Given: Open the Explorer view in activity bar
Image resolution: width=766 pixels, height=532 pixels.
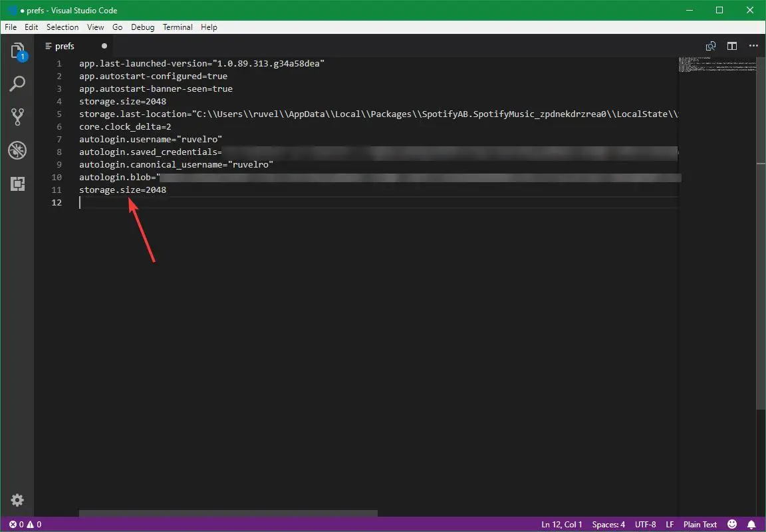Looking at the screenshot, I should [17, 51].
